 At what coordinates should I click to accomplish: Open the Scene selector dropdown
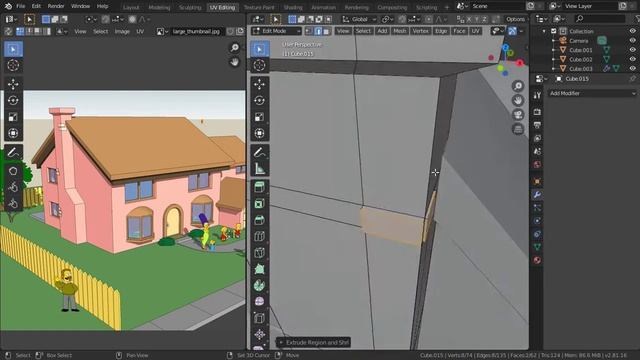[x=462, y=6]
